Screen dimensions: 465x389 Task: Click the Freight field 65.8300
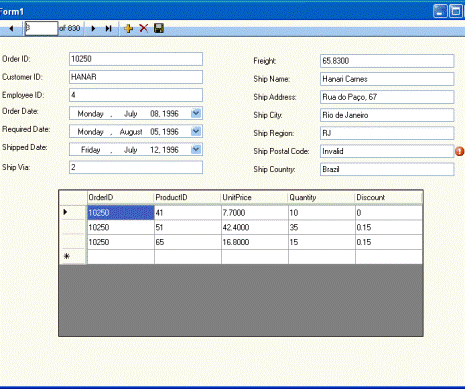pyautogui.click(x=387, y=61)
